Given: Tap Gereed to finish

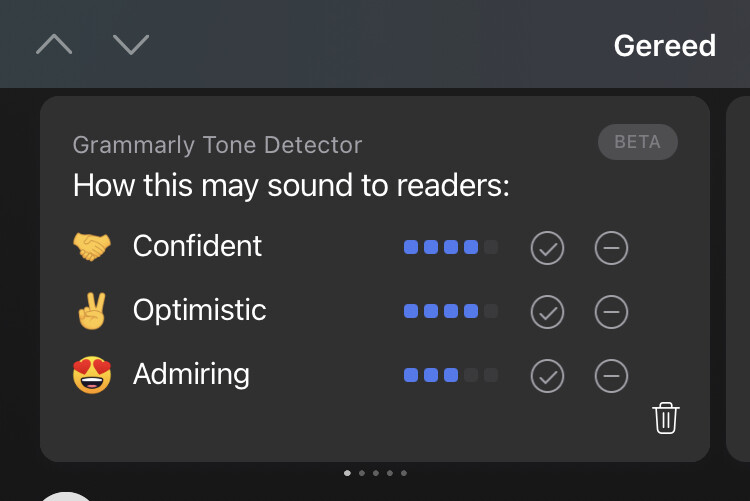Looking at the screenshot, I should [x=665, y=46].
